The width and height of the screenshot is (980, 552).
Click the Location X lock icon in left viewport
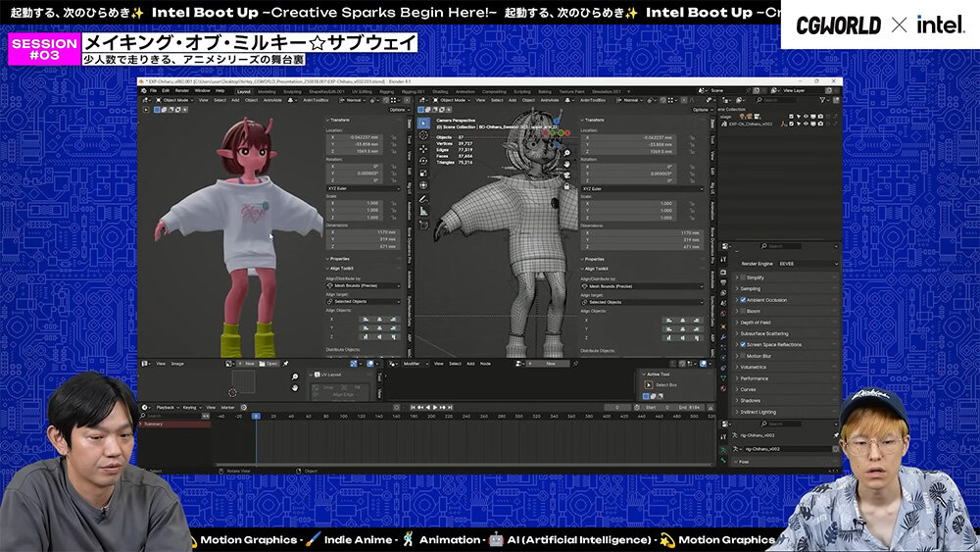click(394, 137)
